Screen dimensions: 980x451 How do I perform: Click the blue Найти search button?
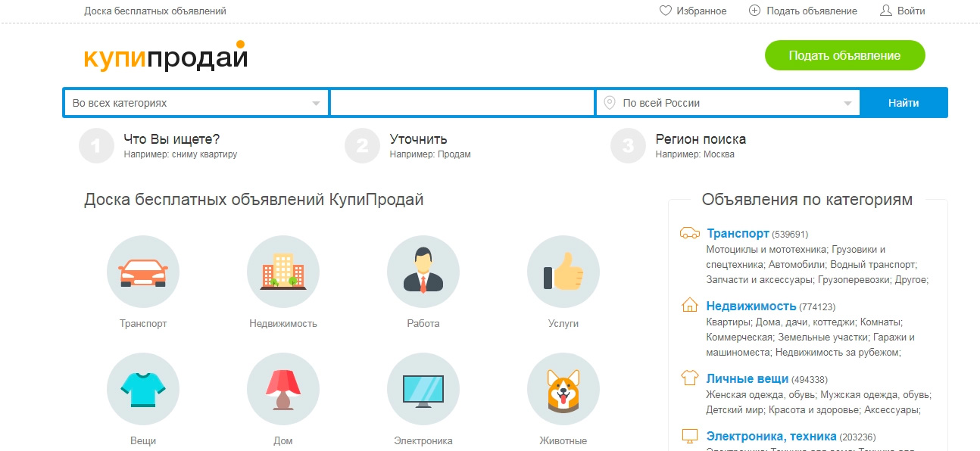tap(904, 103)
